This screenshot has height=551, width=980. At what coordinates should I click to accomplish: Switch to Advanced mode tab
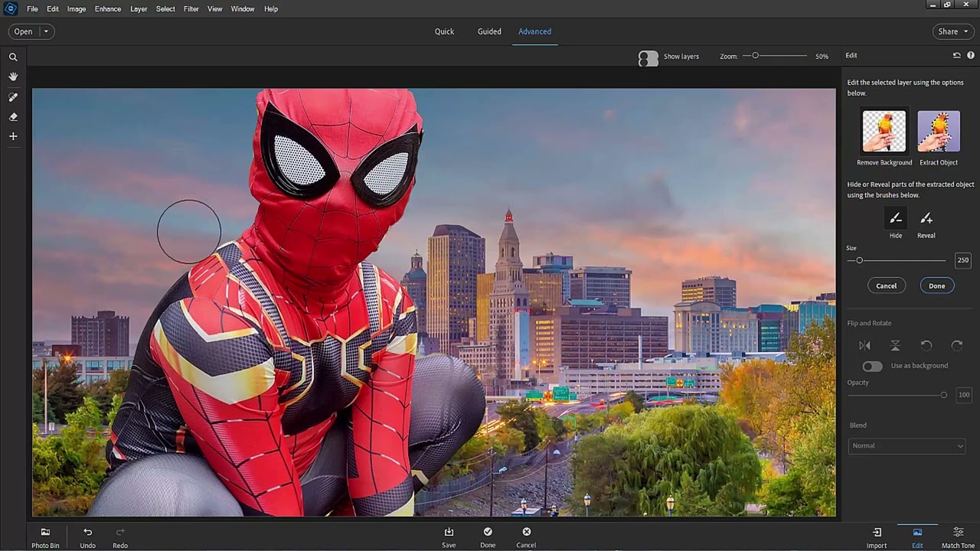[534, 31]
